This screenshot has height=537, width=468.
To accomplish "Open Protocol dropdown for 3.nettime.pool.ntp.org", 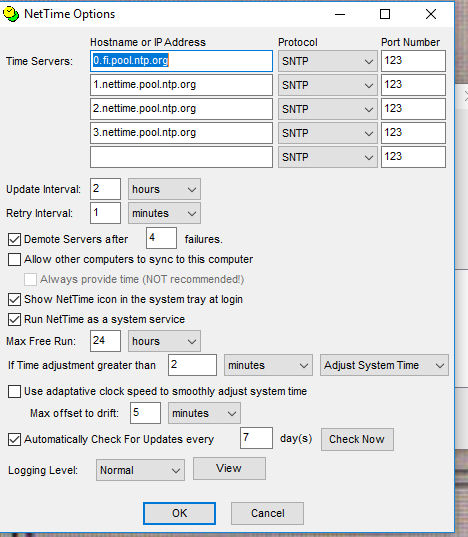I will 328,133.
